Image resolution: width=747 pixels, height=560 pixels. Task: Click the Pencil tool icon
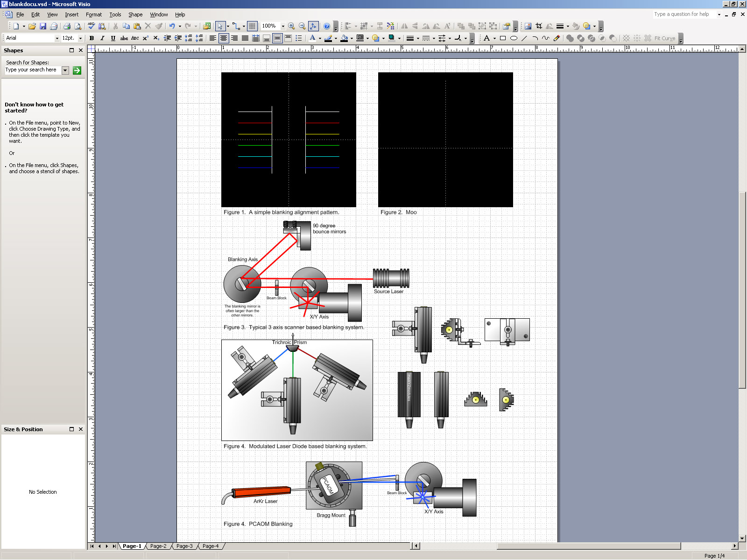tap(557, 38)
